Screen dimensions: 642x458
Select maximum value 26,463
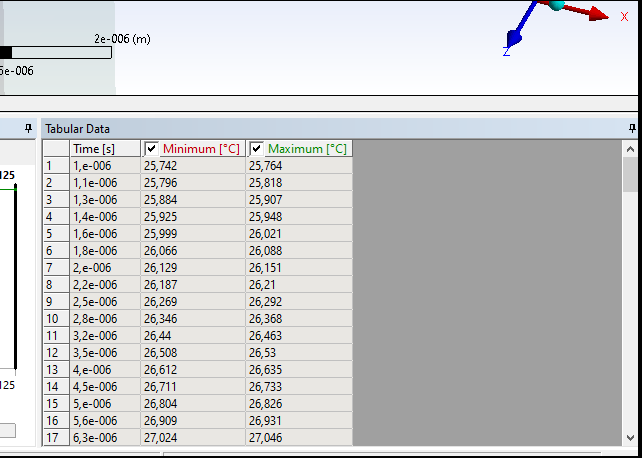tap(299, 336)
